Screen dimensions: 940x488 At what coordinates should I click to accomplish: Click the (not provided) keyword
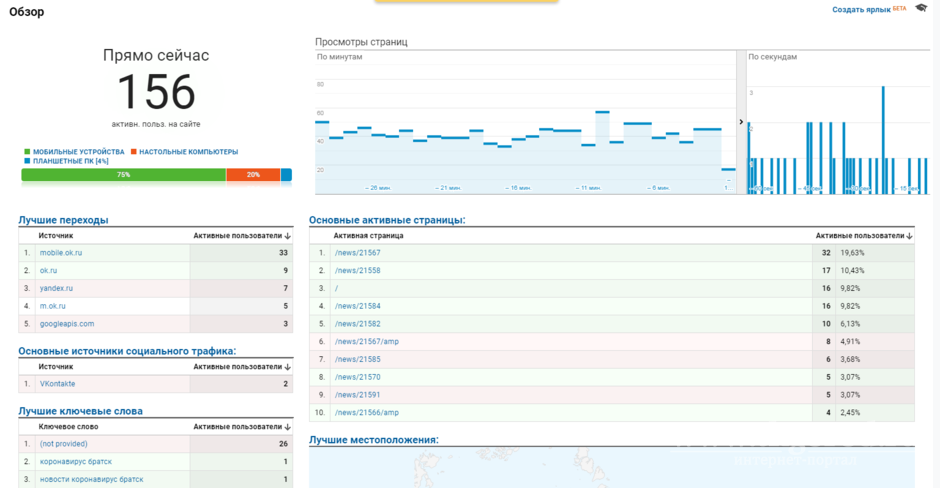coord(63,444)
